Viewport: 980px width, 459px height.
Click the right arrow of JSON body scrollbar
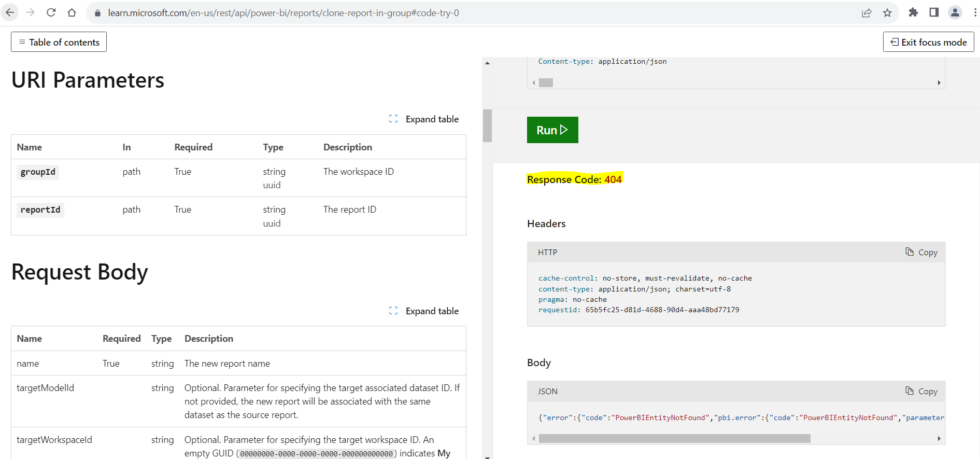tap(939, 439)
